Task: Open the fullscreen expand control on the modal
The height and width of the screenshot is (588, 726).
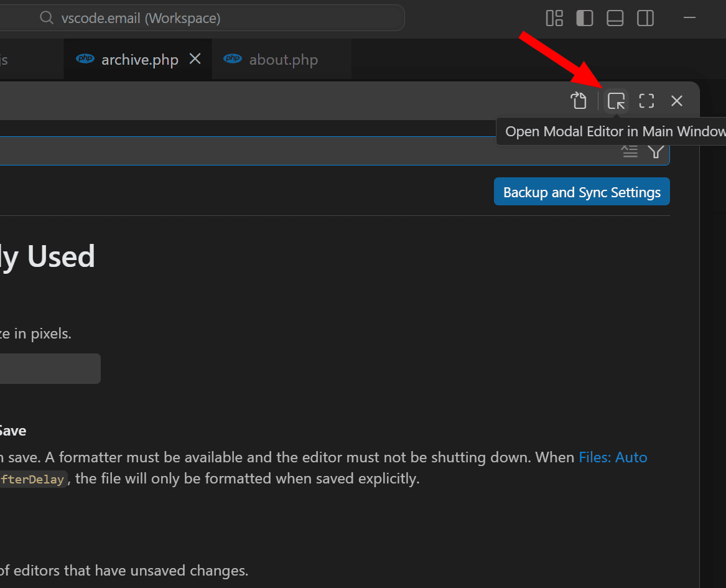Action: (x=646, y=100)
